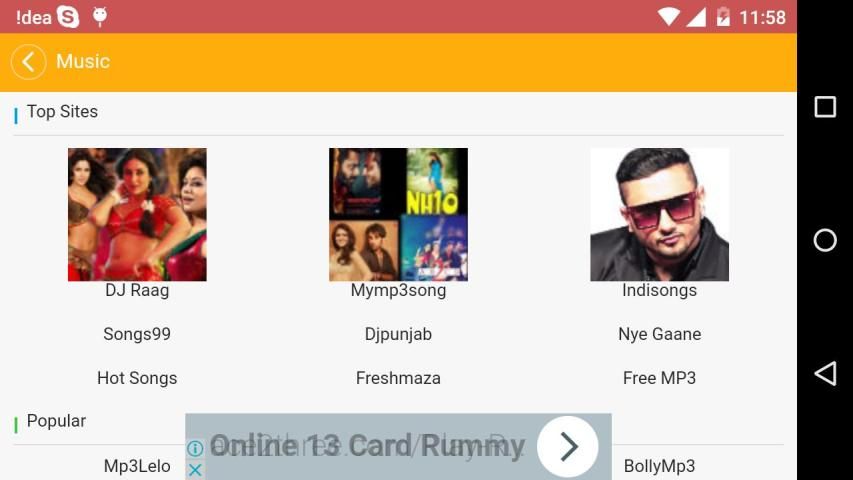This screenshot has height=480, width=853.
Task: Tap the Online 13 Card Rummy ad banner
Action: point(398,446)
